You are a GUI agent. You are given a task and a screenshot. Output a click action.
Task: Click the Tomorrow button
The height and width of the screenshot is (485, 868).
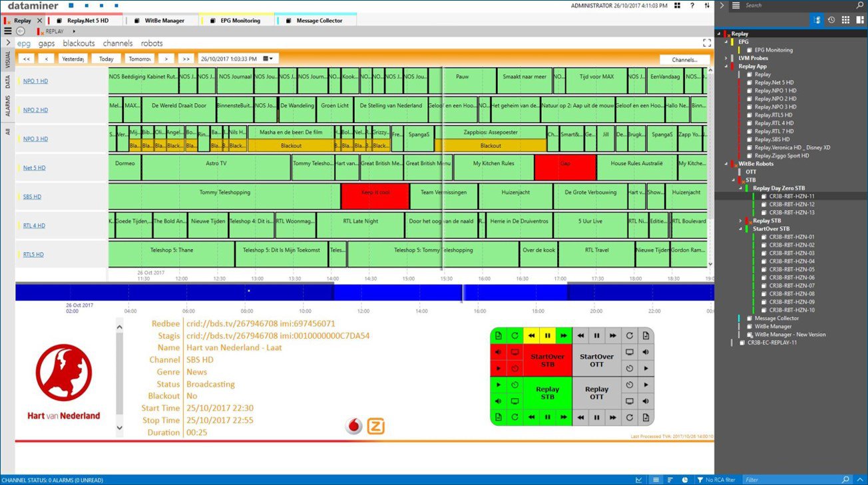pos(140,59)
